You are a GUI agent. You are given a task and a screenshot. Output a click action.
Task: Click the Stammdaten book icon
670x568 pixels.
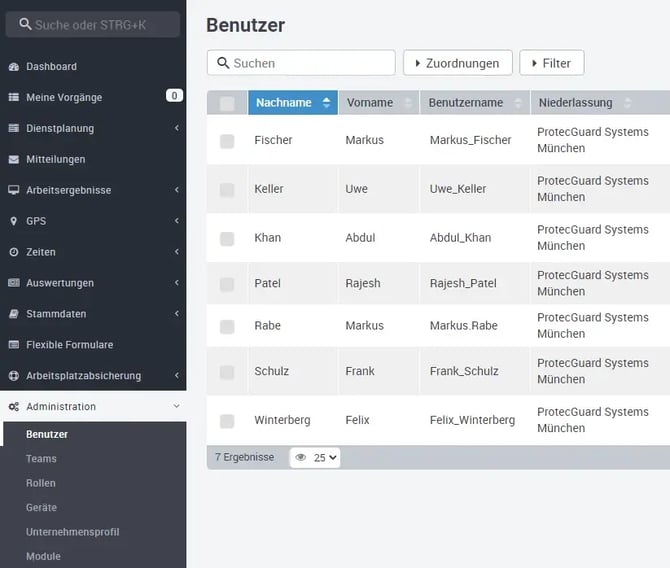[x=14, y=314]
